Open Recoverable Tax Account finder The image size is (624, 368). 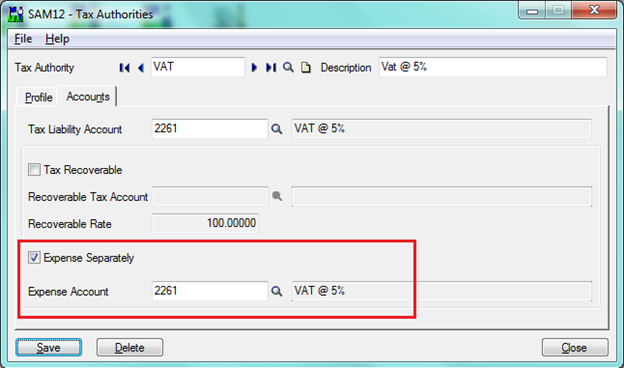[277, 196]
